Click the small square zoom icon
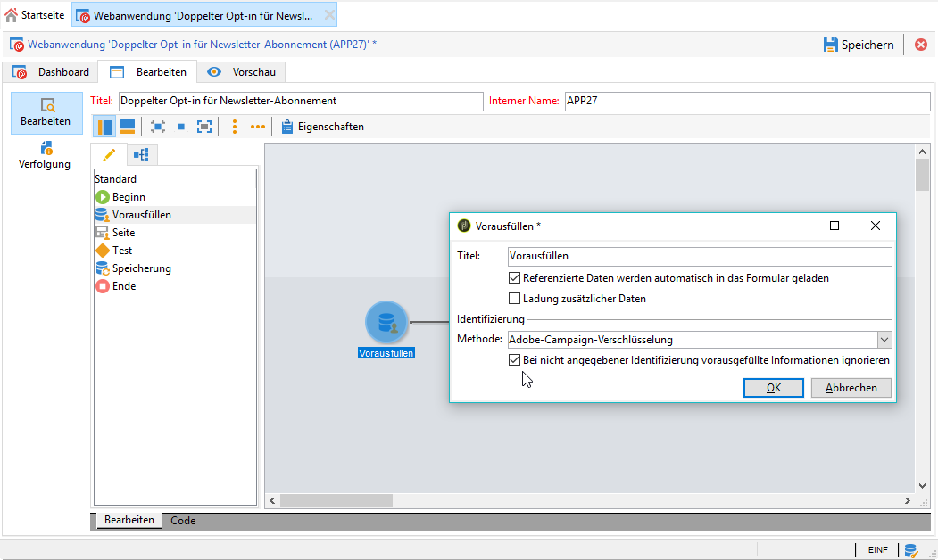Image resolution: width=938 pixels, height=560 pixels. tap(181, 127)
